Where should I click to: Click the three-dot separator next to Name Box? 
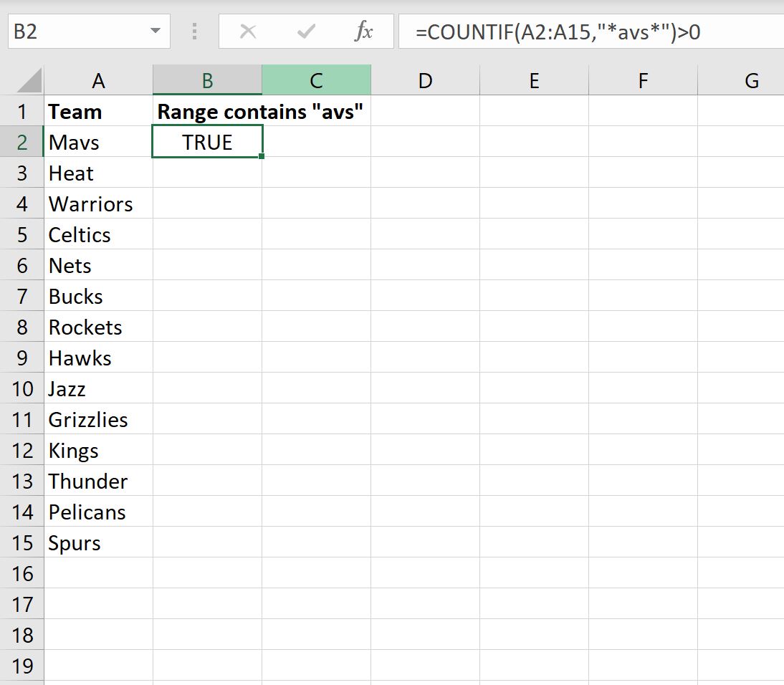[193, 31]
